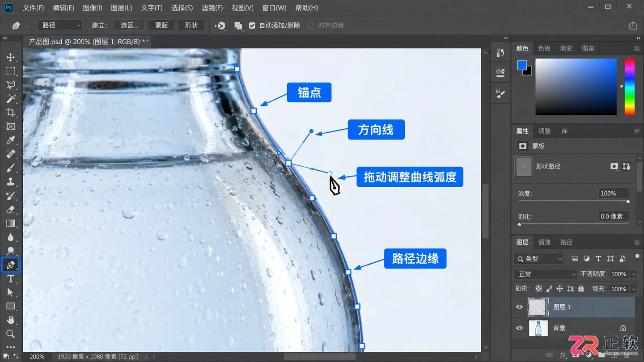Open the 图层(L) menu
Image resolution: width=644 pixels, height=362 pixels.
coord(121,8)
